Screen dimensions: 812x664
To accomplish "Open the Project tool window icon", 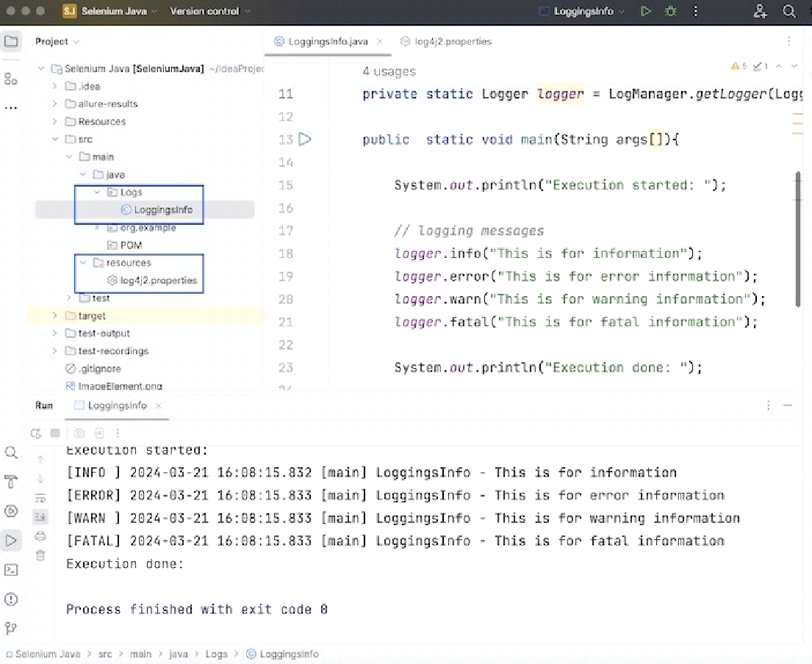I will (11, 41).
